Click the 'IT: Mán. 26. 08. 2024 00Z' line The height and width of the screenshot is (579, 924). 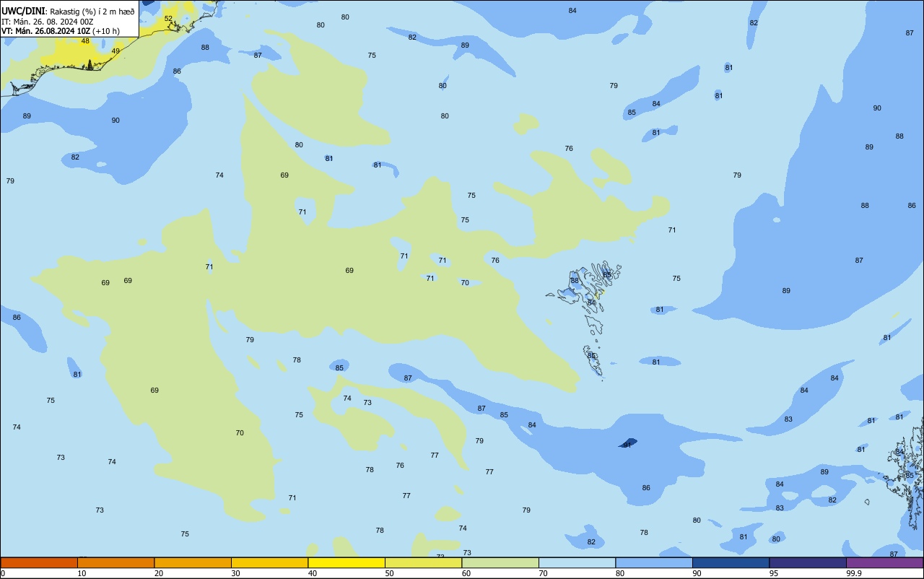(48, 22)
